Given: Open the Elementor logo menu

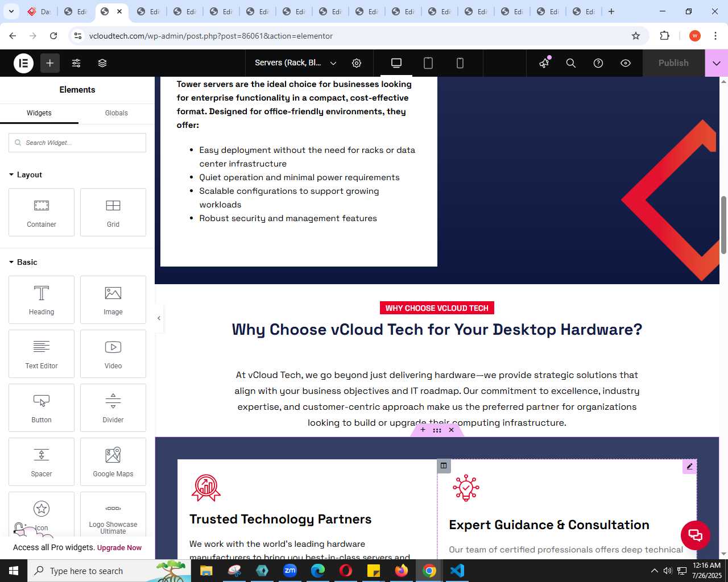Looking at the screenshot, I should (24, 63).
